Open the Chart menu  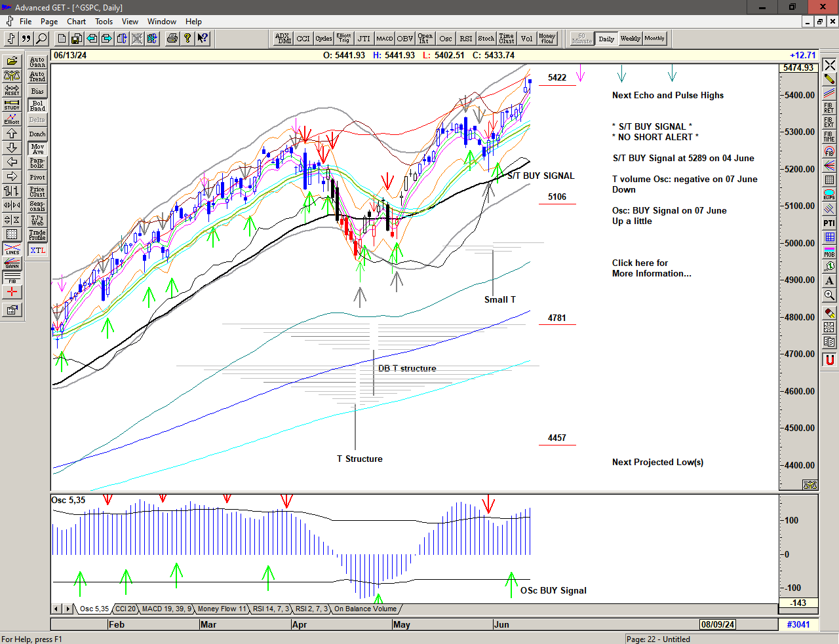[76, 22]
